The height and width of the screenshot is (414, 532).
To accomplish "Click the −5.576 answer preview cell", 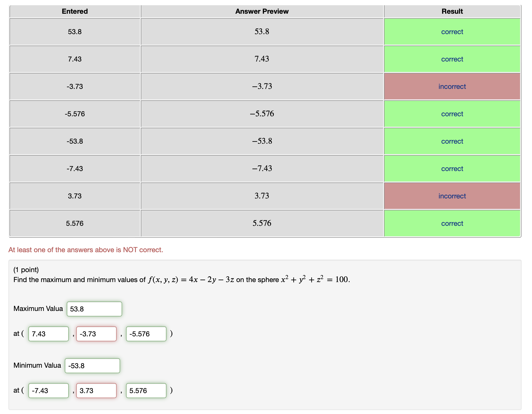I will tap(262, 114).
